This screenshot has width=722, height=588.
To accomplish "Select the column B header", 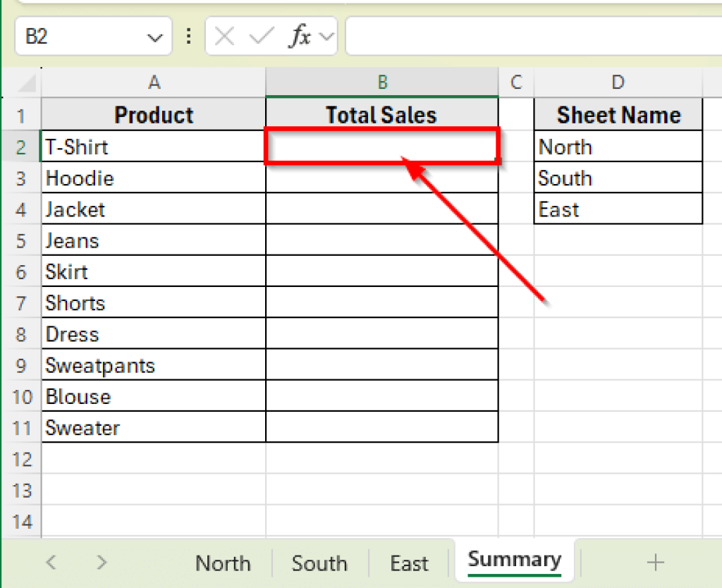I will pos(382,82).
